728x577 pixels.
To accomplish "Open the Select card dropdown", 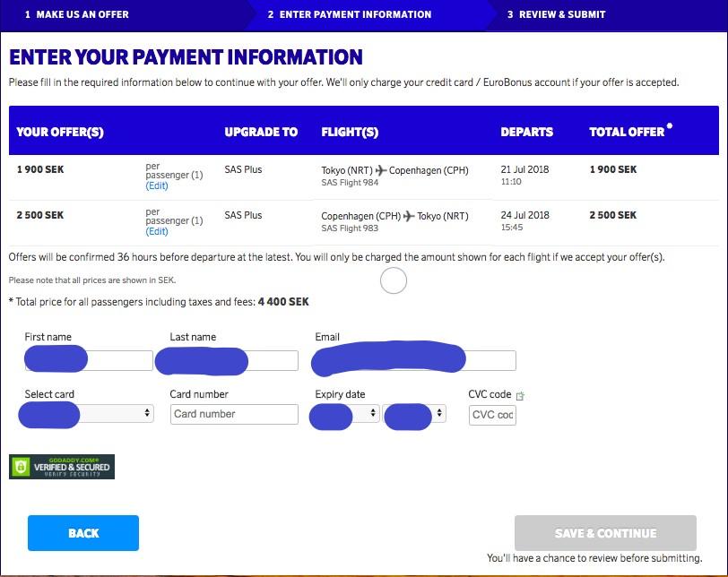I will [86, 414].
